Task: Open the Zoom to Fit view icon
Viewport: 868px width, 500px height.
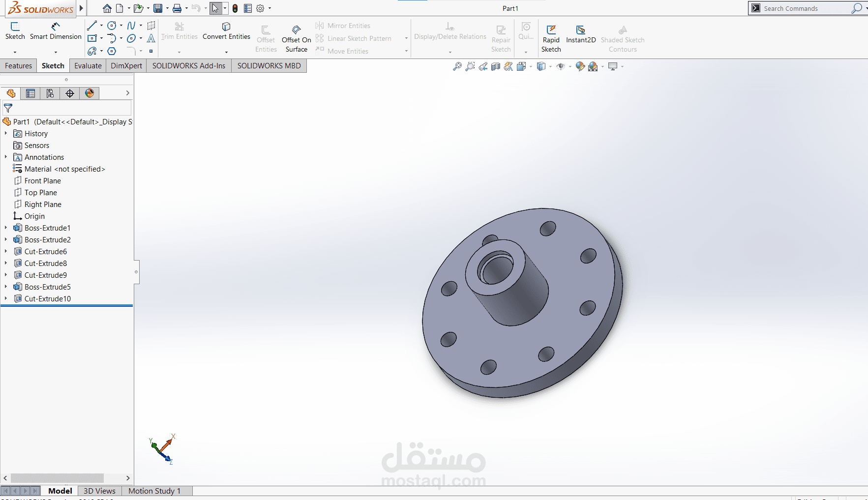Action: pyautogui.click(x=457, y=66)
